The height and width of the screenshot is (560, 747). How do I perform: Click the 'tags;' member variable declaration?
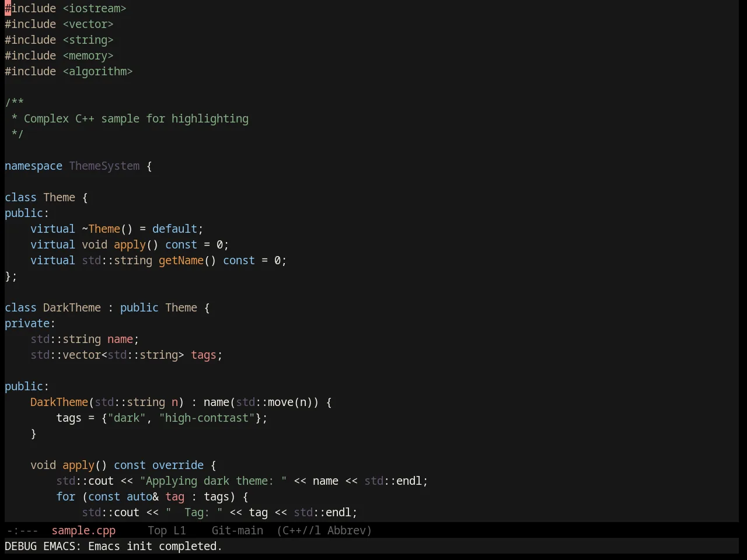pyautogui.click(x=207, y=355)
